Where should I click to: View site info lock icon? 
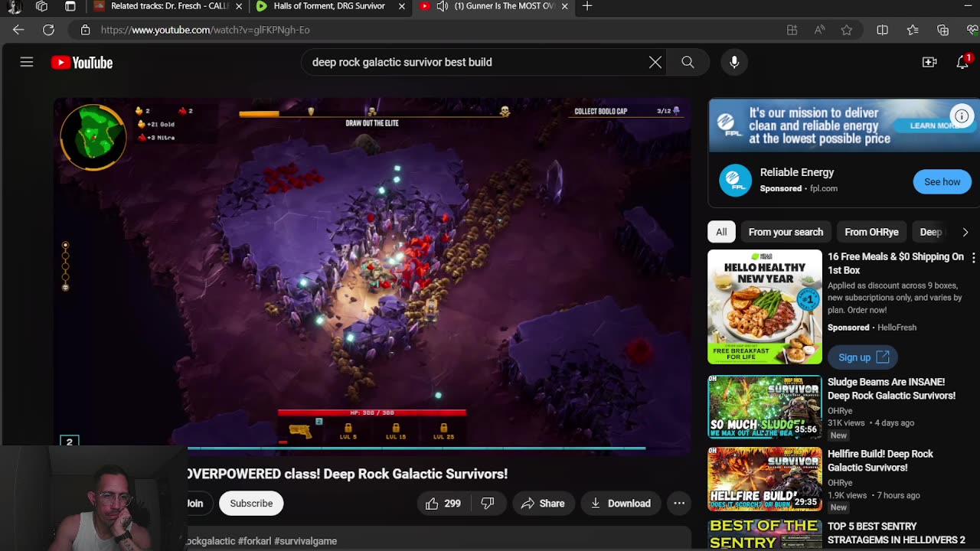point(86,30)
